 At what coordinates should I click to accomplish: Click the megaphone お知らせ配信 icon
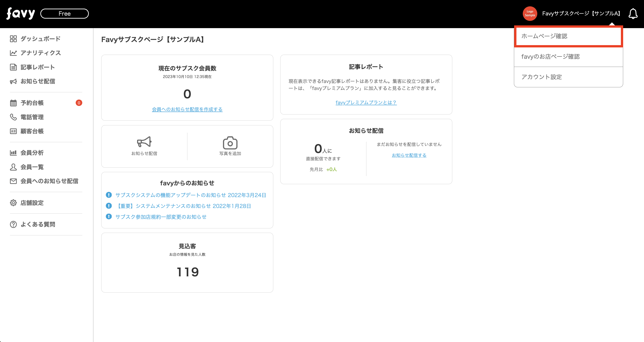click(x=144, y=142)
